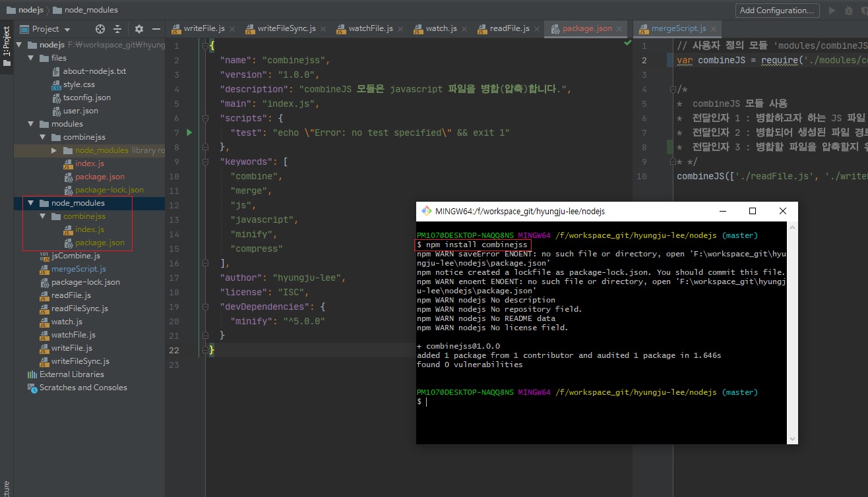Fold the scripts block on line 6
Image resolution: width=868 pixels, height=497 pixels.
[206, 119]
